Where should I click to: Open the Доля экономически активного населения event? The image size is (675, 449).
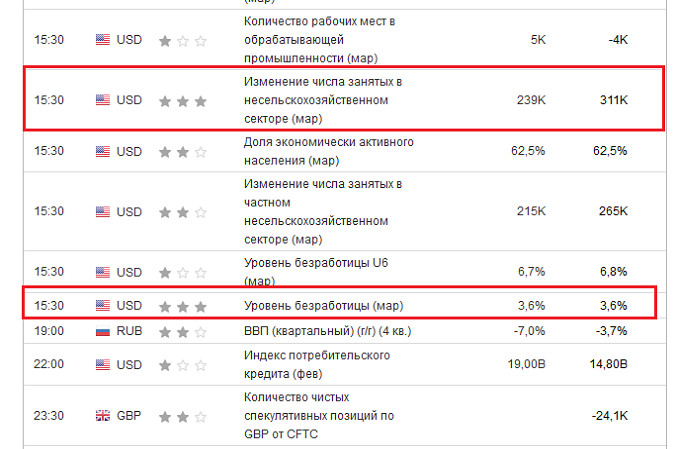(328, 151)
